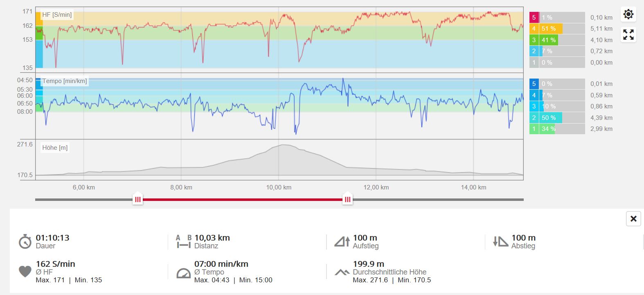Click the average elevation mountain icon

point(342,272)
